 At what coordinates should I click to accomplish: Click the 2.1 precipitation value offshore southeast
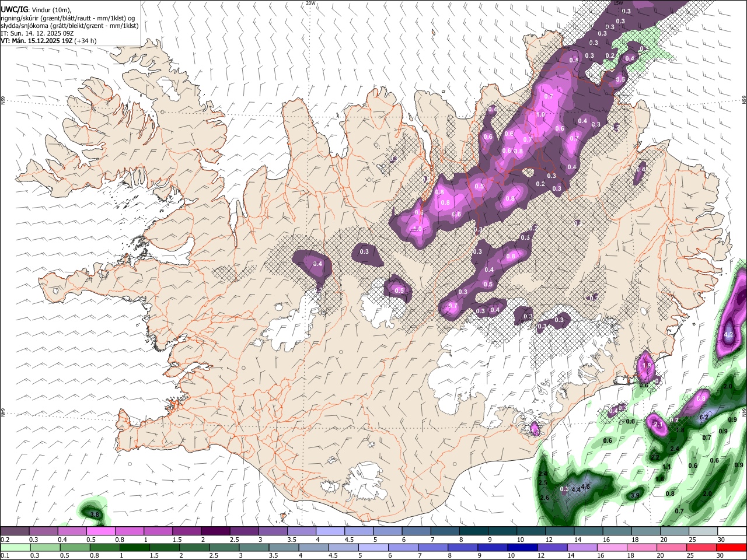(658, 425)
